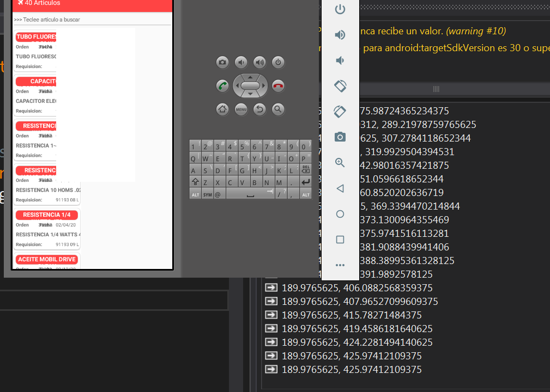Select log line "189.9765625, 424.2281494140625"
Image resolution: width=550 pixels, height=392 pixels.
point(357,342)
